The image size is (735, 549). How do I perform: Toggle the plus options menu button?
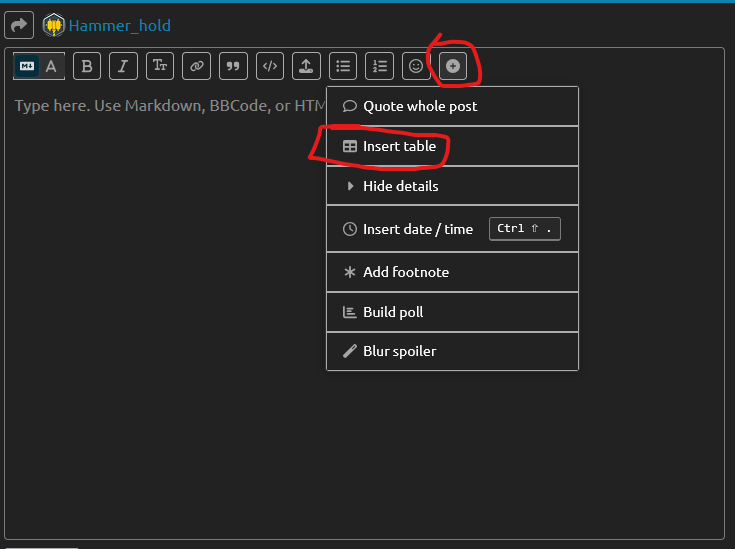coord(452,66)
